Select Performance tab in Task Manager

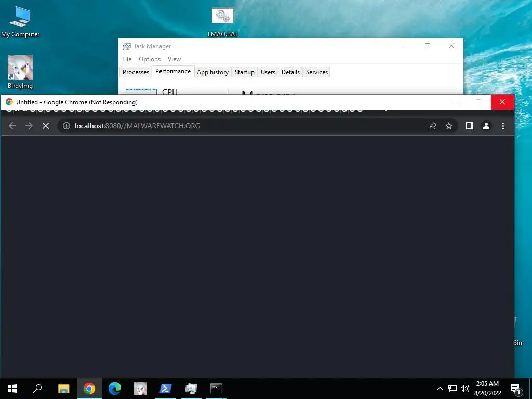(x=173, y=71)
